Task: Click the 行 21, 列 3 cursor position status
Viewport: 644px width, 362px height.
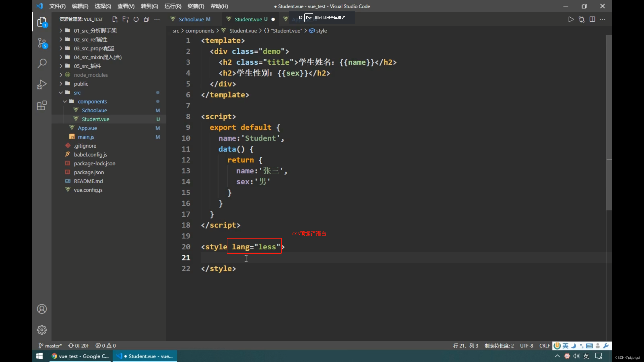Action: point(465,346)
